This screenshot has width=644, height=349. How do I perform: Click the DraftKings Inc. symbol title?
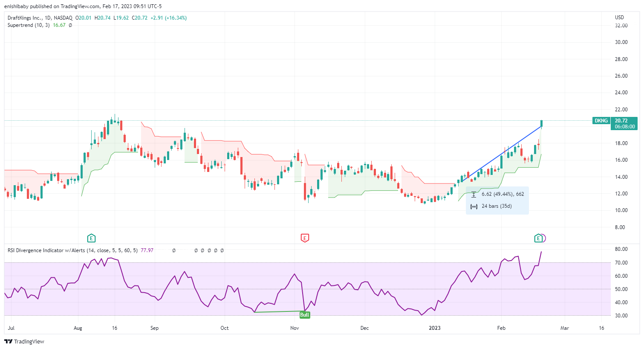click(x=25, y=18)
